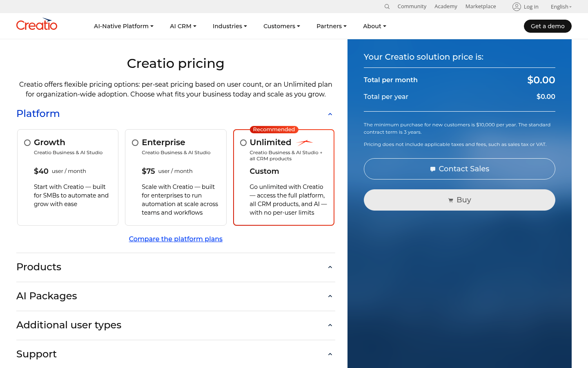
Task: Select the Enterprise plan radio button
Action: click(x=135, y=143)
